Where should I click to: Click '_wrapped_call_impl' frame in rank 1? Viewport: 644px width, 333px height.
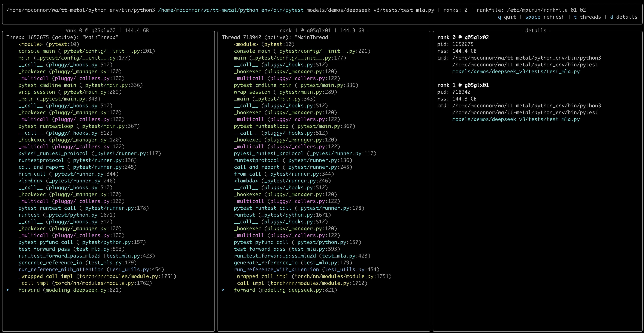pyautogui.click(x=313, y=276)
